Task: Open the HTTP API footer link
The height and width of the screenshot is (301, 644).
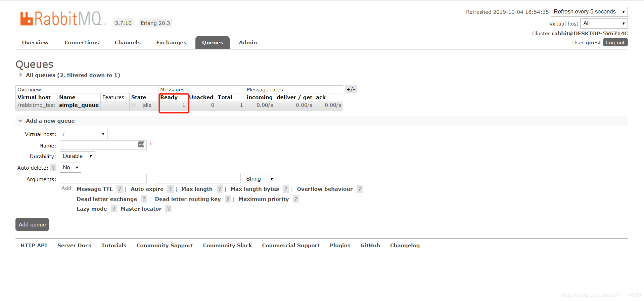Action: [x=34, y=245]
